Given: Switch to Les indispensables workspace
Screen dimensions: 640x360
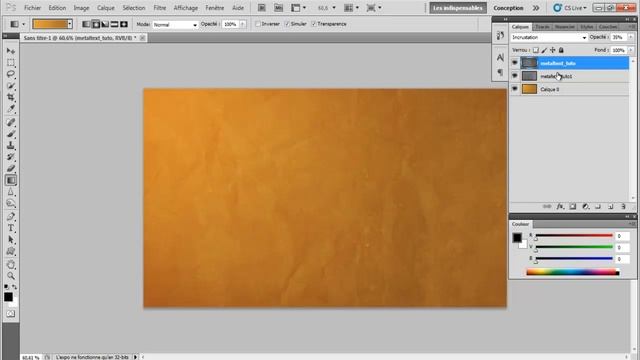Looking at the screenshot, I should pyautogui.click(x=458, y=8).
